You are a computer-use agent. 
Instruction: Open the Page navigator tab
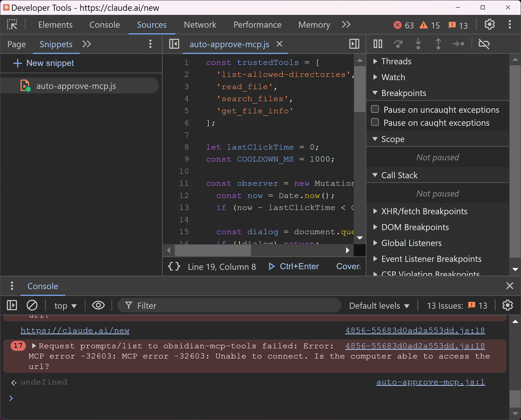coord(17,44)
